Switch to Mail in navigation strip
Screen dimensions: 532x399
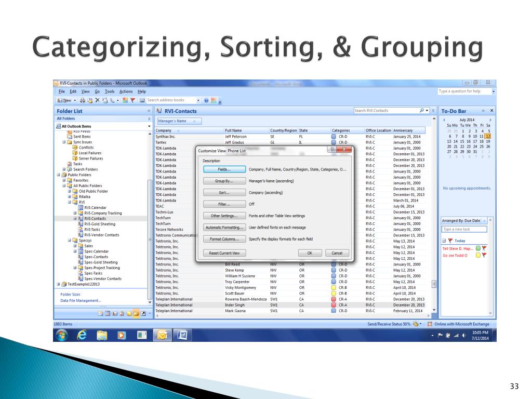tap(100, 313)
